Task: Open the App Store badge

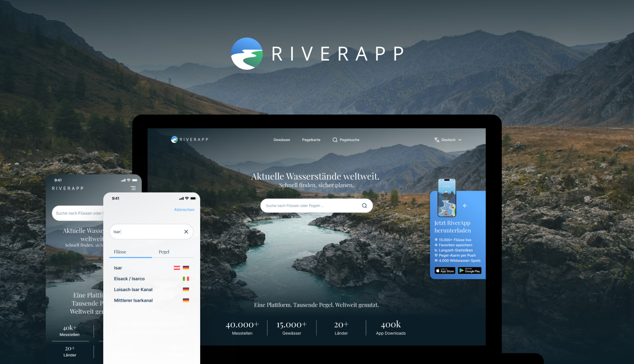Action: 445,271
